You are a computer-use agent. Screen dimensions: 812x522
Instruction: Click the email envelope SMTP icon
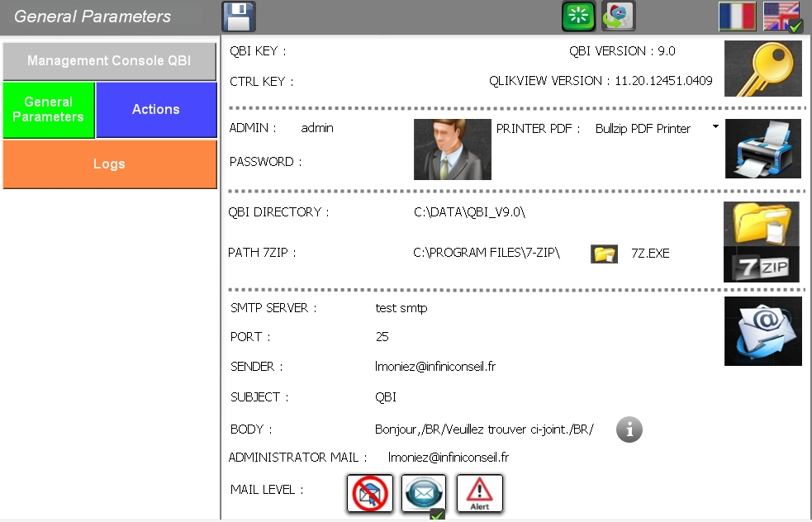pos(762,331)
